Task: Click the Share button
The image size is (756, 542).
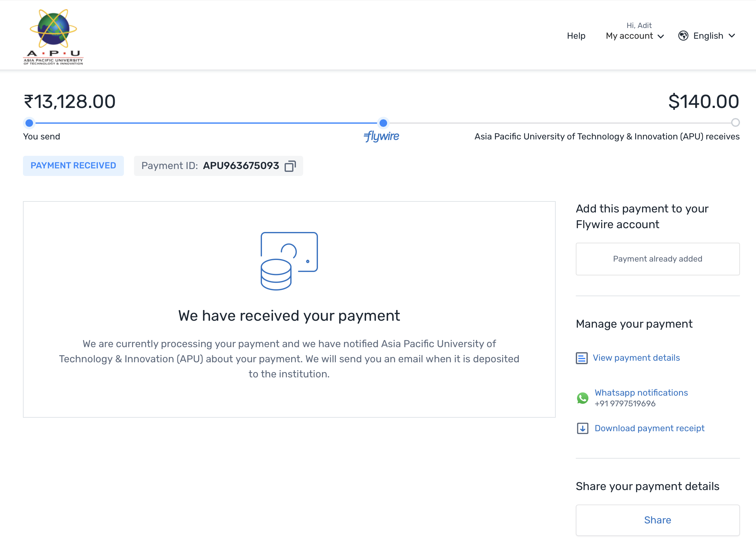Action: (x=657, y=520)
